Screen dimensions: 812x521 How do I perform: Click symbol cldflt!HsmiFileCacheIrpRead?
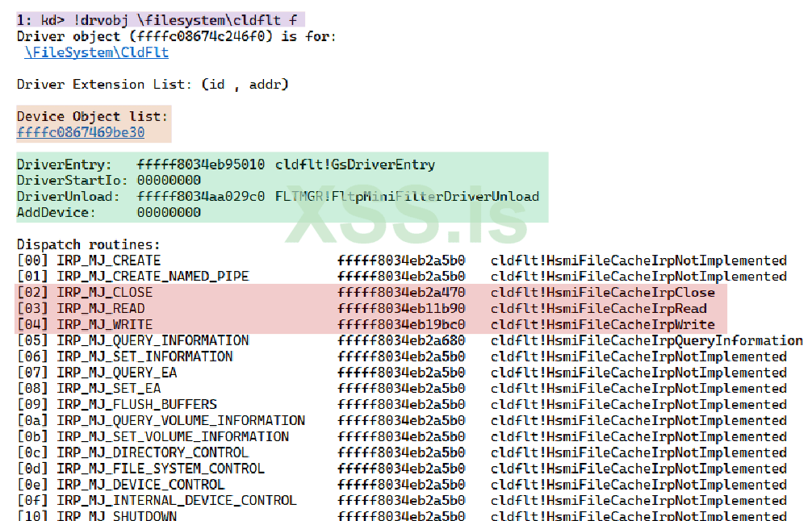pos(599,309)
